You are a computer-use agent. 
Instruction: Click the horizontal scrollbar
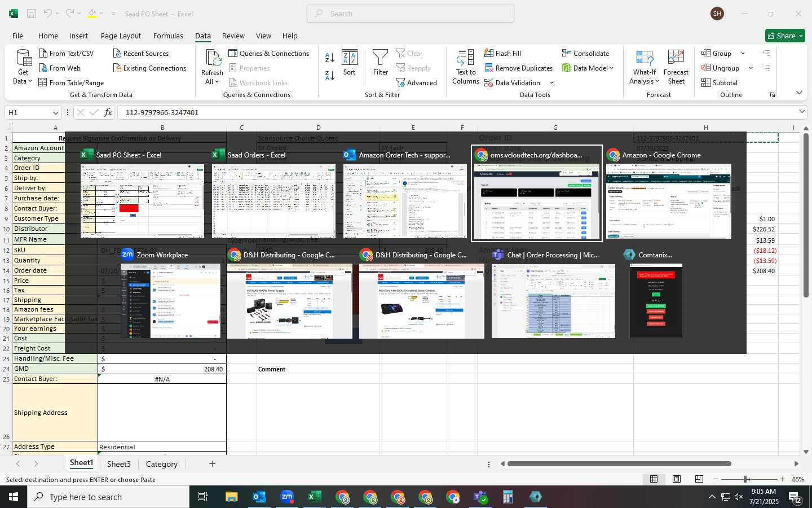coord(619,464)
